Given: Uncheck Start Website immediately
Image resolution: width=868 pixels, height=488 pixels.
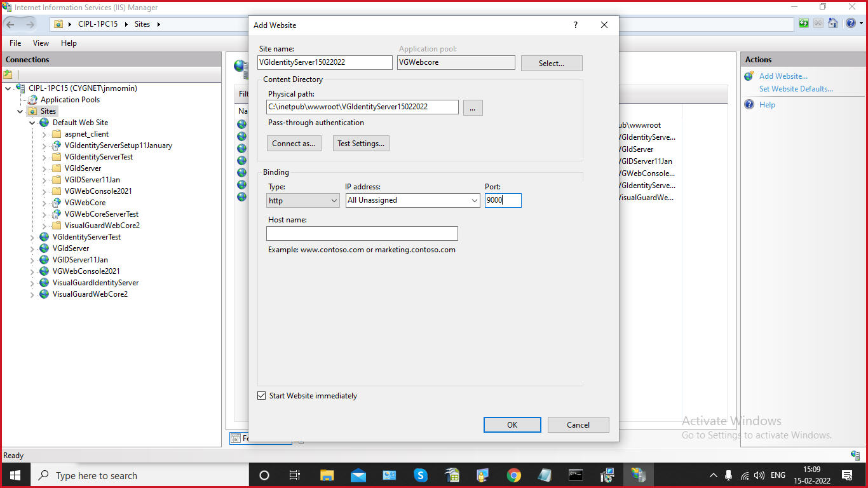Looking at the screenshot, I should tap(261, 395).
